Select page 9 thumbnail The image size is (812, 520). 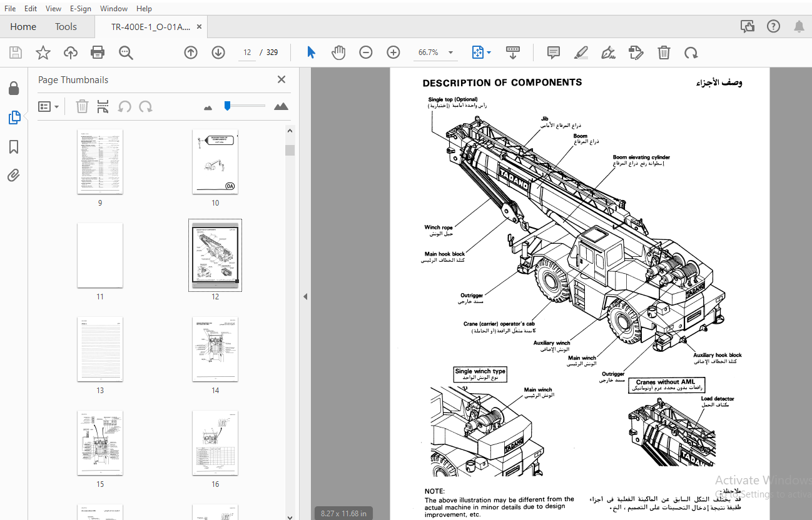(100, 162)
